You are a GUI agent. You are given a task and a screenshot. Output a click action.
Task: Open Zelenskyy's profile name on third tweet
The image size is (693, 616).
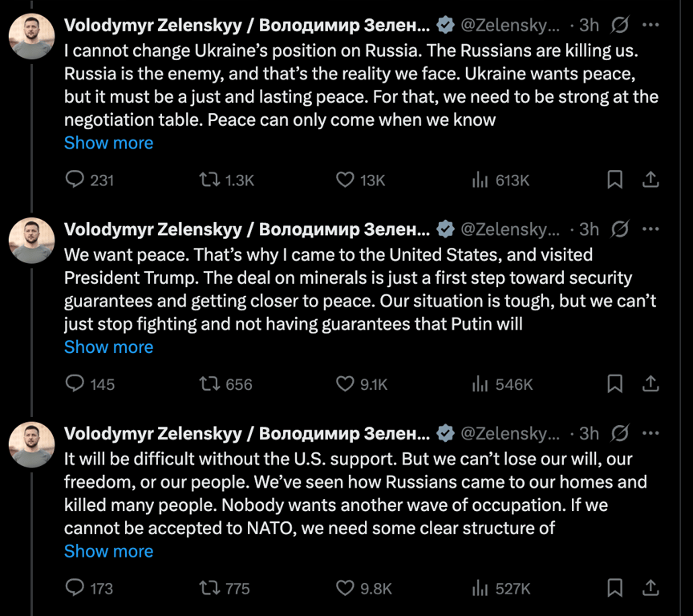pyautogui.click(x=247, y=434)
